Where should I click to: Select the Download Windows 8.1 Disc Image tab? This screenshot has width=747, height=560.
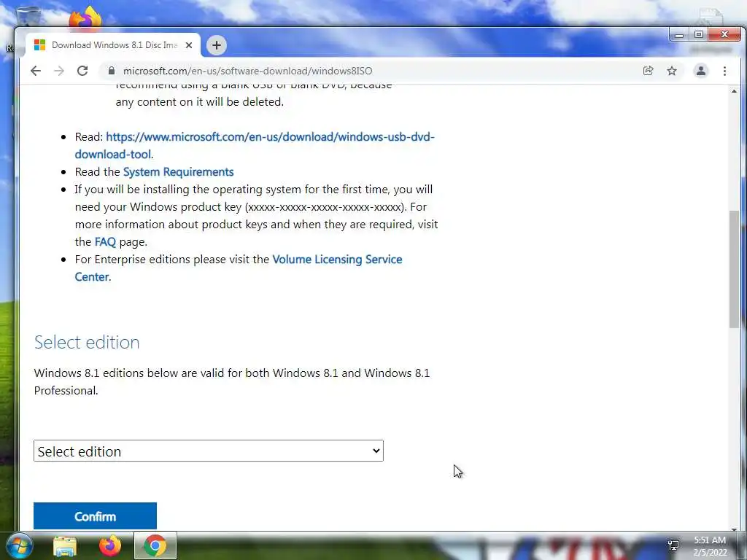click(113, 45)
